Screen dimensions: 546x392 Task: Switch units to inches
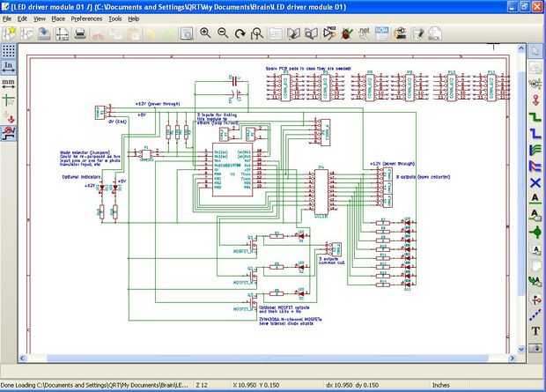click(x=8, y=67)
